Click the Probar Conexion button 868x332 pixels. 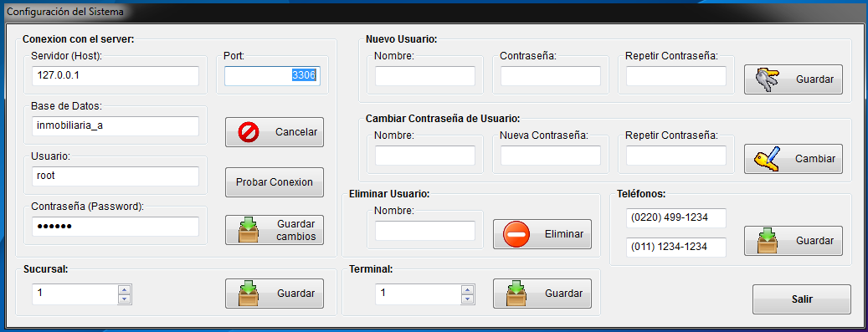pyautogui.click(x=274, y=182)
